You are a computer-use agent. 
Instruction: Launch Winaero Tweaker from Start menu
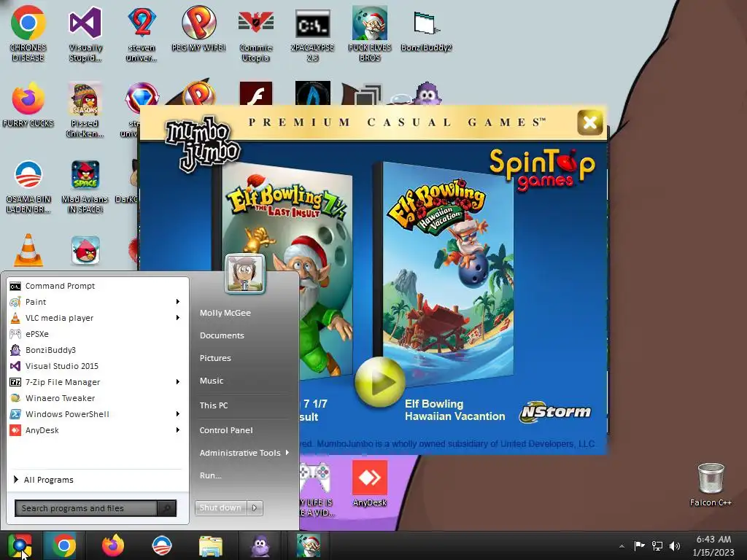(98, 398)
